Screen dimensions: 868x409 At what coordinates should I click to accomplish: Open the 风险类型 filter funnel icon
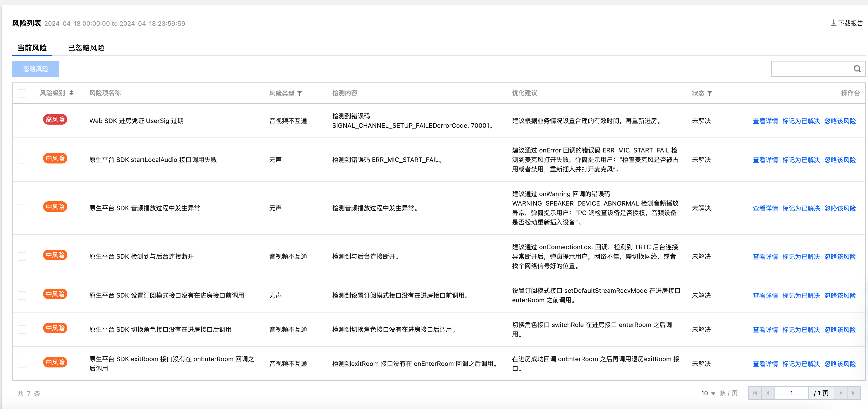pos(299,93)
